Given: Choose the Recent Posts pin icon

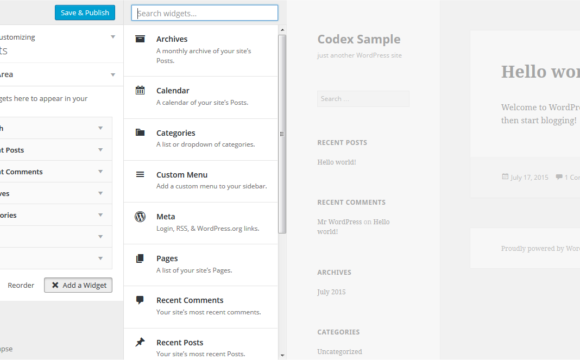Looking at the screenshot, I should click(140, 342).
